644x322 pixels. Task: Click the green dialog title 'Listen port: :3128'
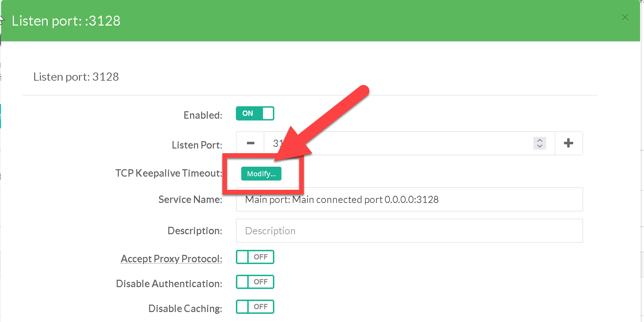(x=66, y=21)
